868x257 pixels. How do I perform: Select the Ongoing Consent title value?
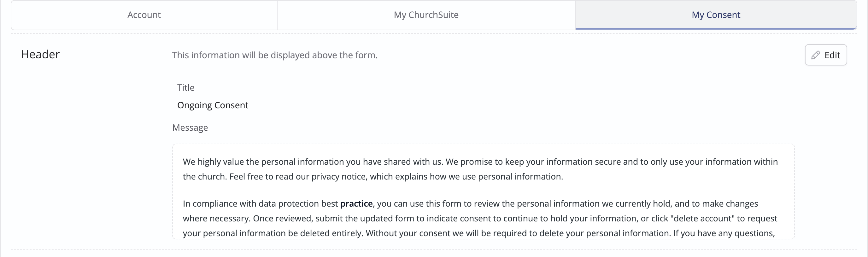[x=213, y=105]
